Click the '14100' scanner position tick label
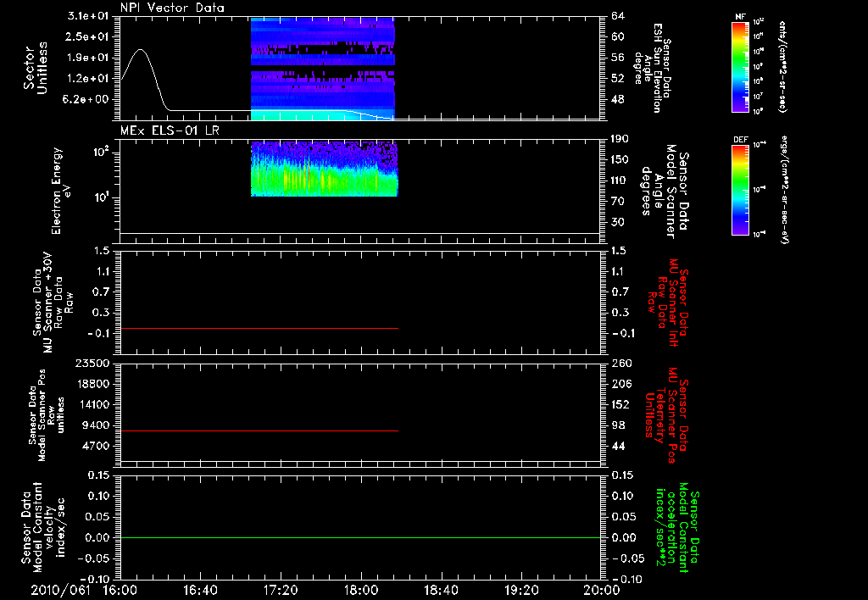The image size is (868, 600). click(x=92, y=404)
